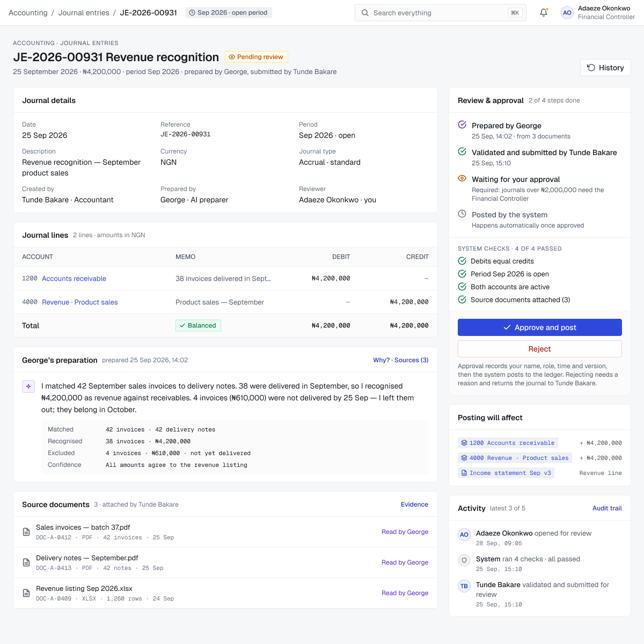Open the Income statement Sep v3 chip
The image size is (644, 644).
[x=506, y=473]
